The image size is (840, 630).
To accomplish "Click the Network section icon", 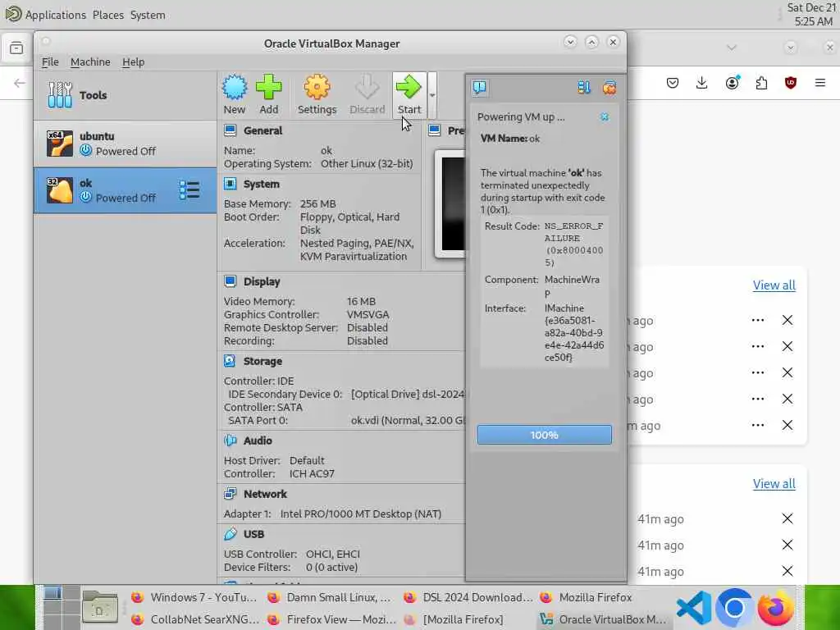I will [x=231, y=493].
